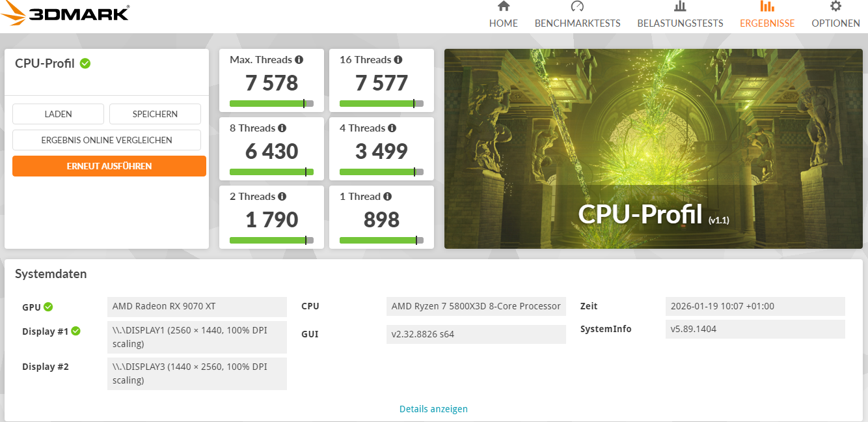Click the 2 Threads score bar
The height and width of the screenshot is (422, 868).
tap(271, 240)
